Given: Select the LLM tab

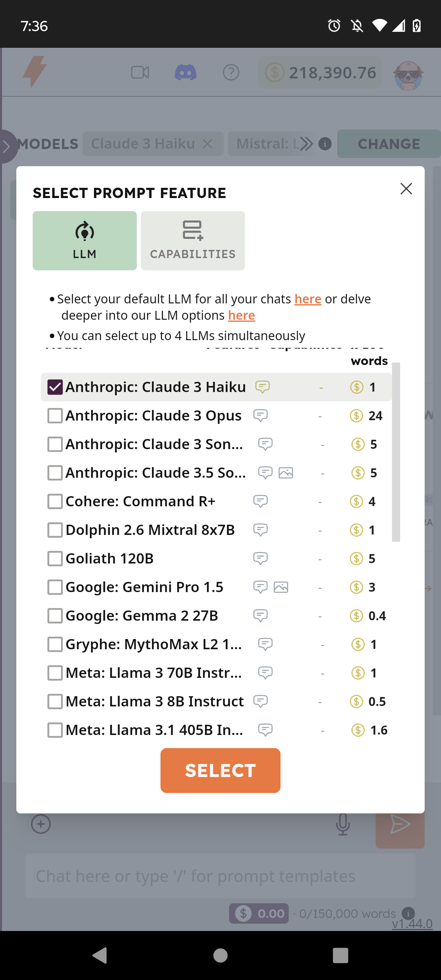Looking at the screenshot, I should pyautogui.click(x=85, y=241).
